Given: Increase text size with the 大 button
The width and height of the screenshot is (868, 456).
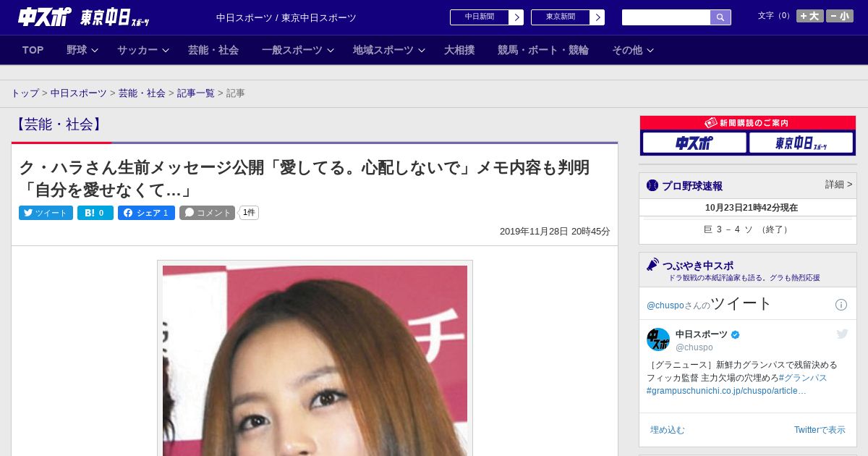Looking at the screenshot, I should [x=810, y=16].
